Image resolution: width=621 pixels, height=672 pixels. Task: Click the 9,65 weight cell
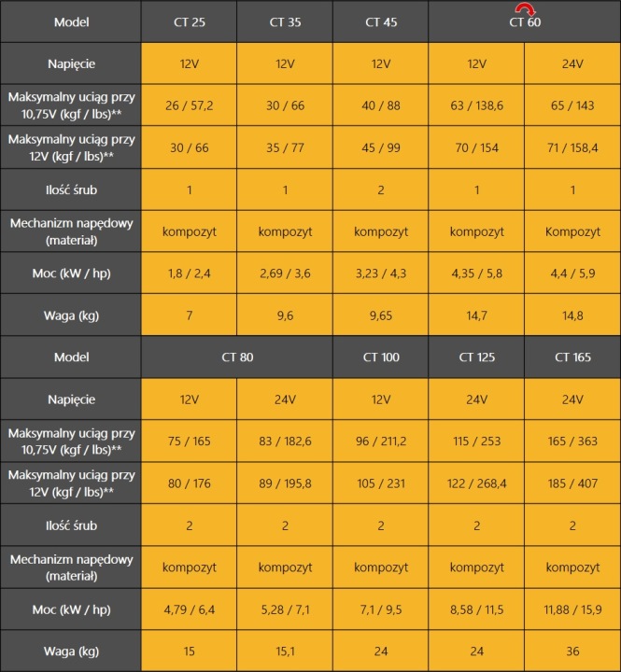pos(381,315)
